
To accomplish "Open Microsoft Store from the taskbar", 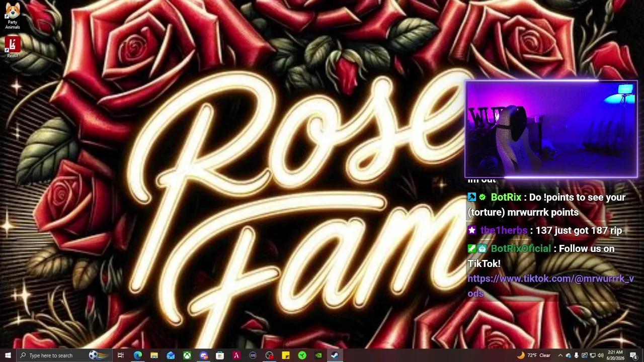I will [x=220, y=355].
